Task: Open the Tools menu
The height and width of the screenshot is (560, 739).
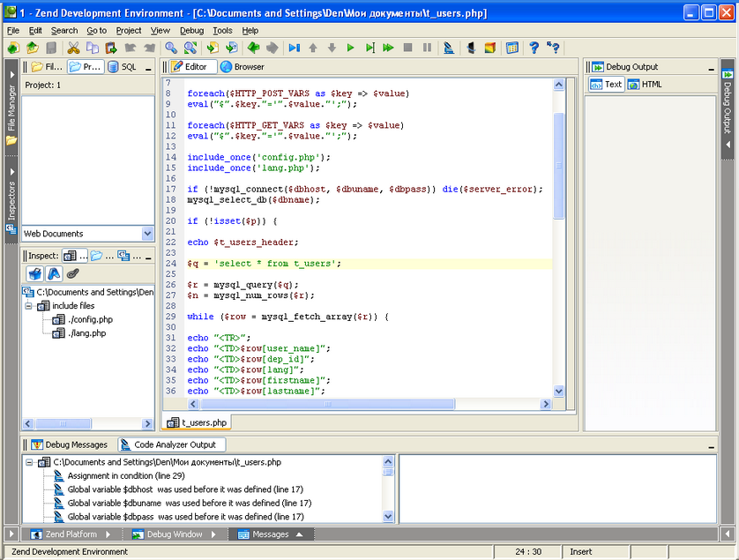Action: [x=222, y=31]
